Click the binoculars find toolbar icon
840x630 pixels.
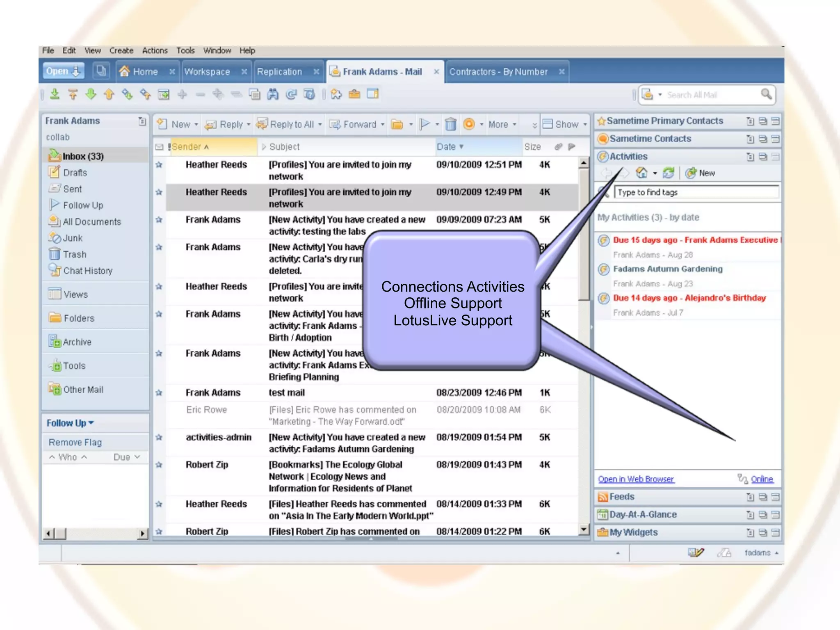(273, 94)
